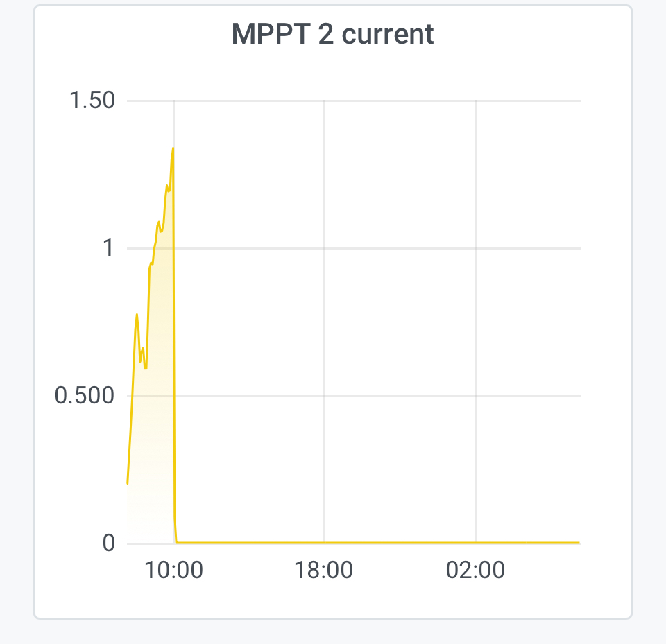This screenshot has height=644, width=666.
Task: Click the flat zero line at 18:00
Action: (x=324, y=543)
